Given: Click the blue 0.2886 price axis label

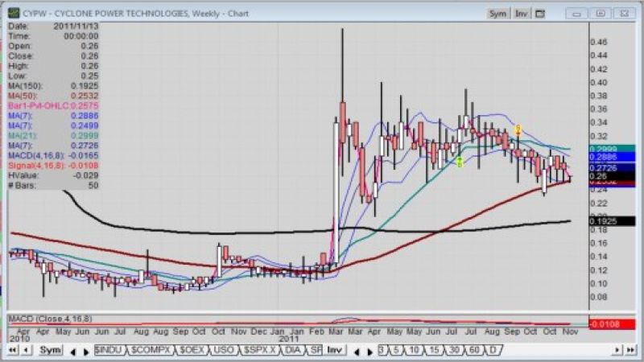Looking at the screenshot, I should (612, 157).
